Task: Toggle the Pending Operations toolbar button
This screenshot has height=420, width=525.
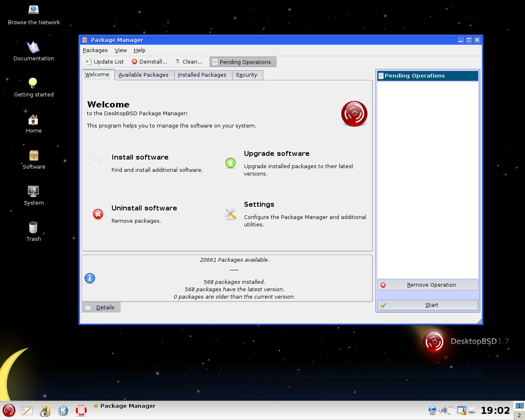Action: 243,62
